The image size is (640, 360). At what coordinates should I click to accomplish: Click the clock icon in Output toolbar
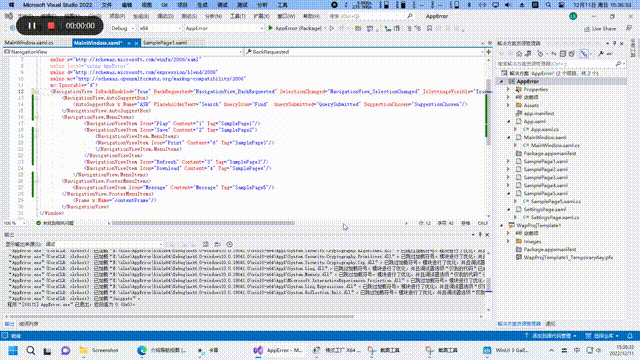tap(230, 244)
